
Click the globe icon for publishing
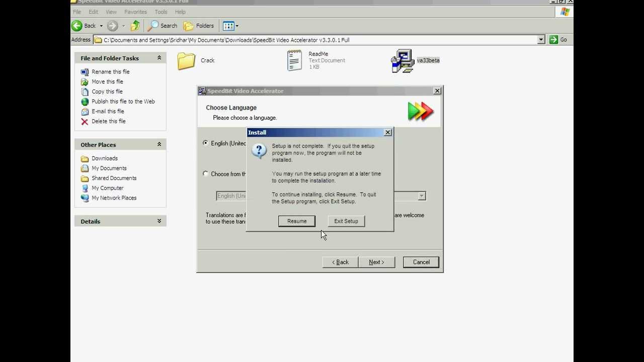(x=85, y=102)
